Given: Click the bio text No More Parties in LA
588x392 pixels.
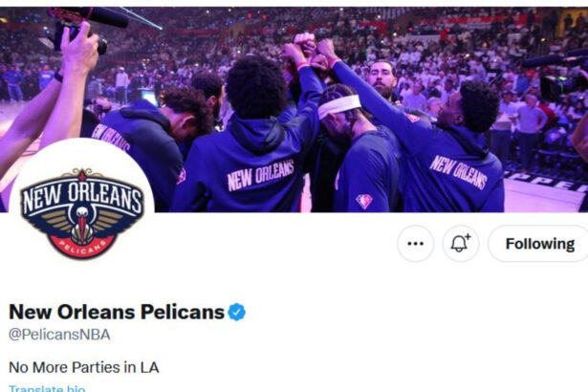Looking at the screenshot, I should 83,367.
